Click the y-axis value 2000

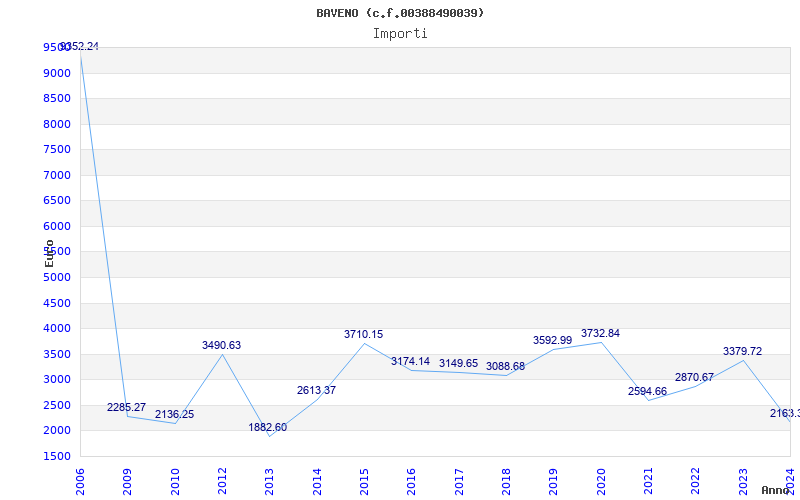[57, 431]
